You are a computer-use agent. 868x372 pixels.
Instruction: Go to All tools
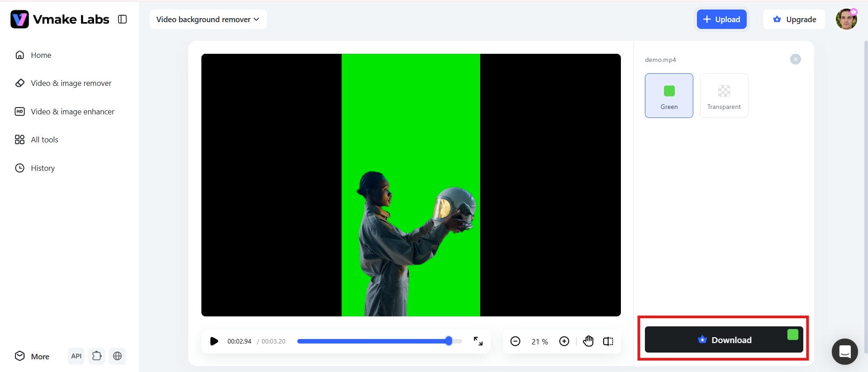(x=37, y=140)
